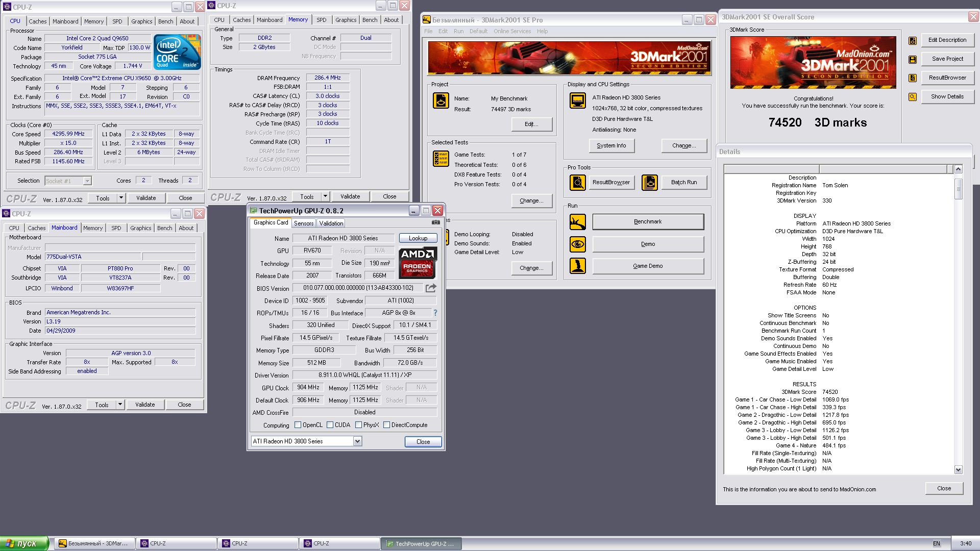Open the Online Services menu
The width and height of the screenshot is (980, 551).
(512, 31)
